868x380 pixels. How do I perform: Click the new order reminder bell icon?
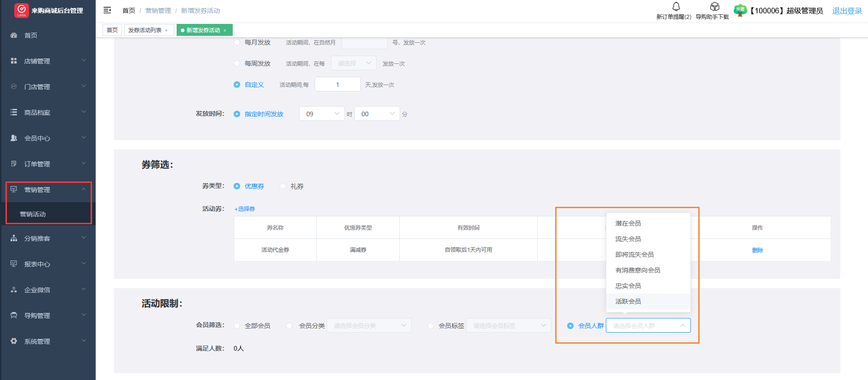[x=676, y=7]
